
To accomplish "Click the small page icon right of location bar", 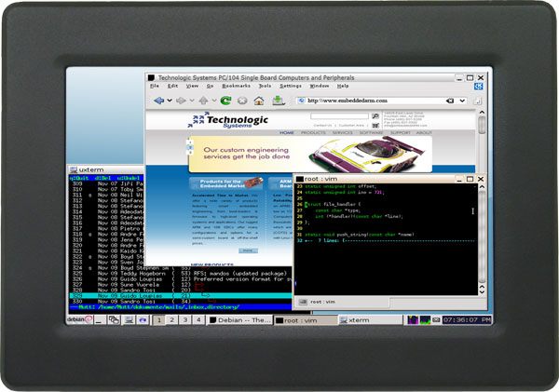I will [x=478, y=101].
